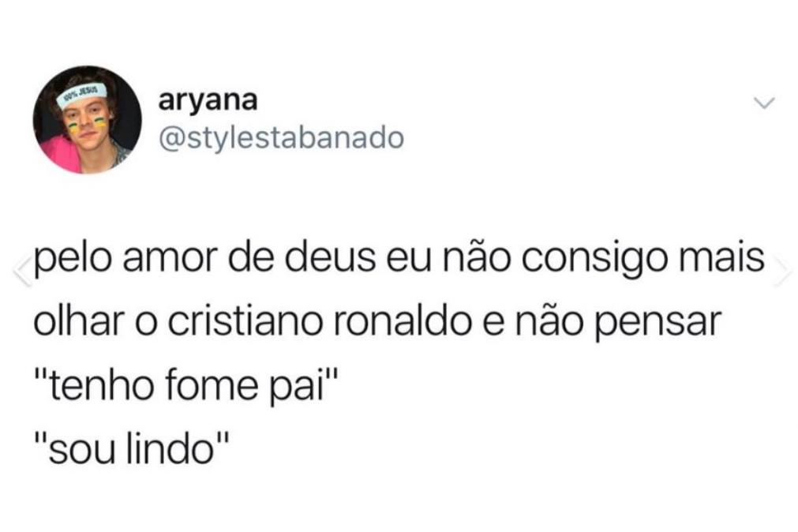Go to next image with right arrow
The height and width of the screenshot is (532, 798).
click(782, 270)
